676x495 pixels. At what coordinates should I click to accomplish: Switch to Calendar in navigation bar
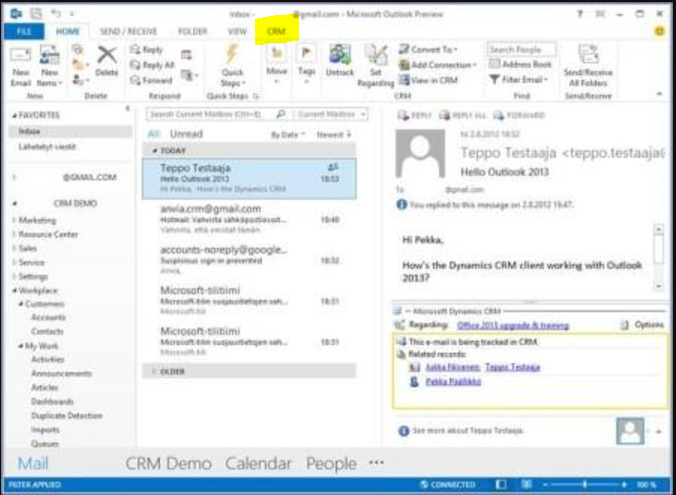[x=258, y=464]
